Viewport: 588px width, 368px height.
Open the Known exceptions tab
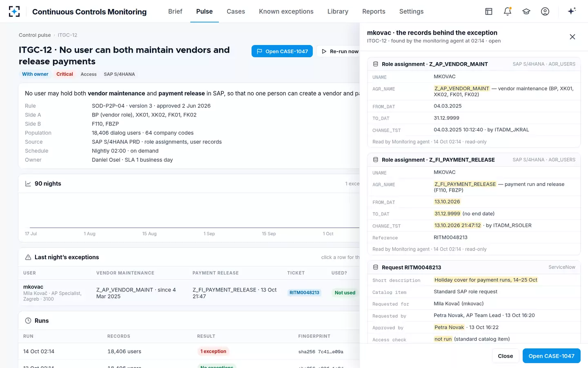pyautogui.click(x=286, y=11)
